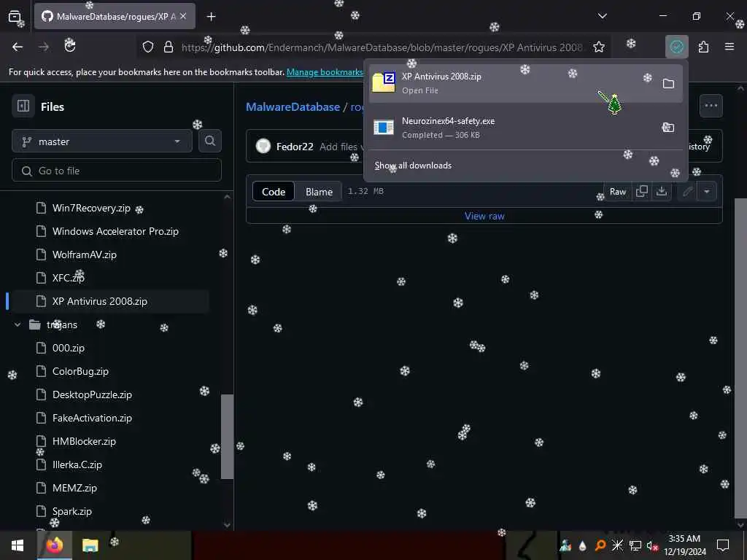Click the file tree scroll down arrow
This screenshot has height=560, width=747.
pyautogui.click(x=228, y=525)
